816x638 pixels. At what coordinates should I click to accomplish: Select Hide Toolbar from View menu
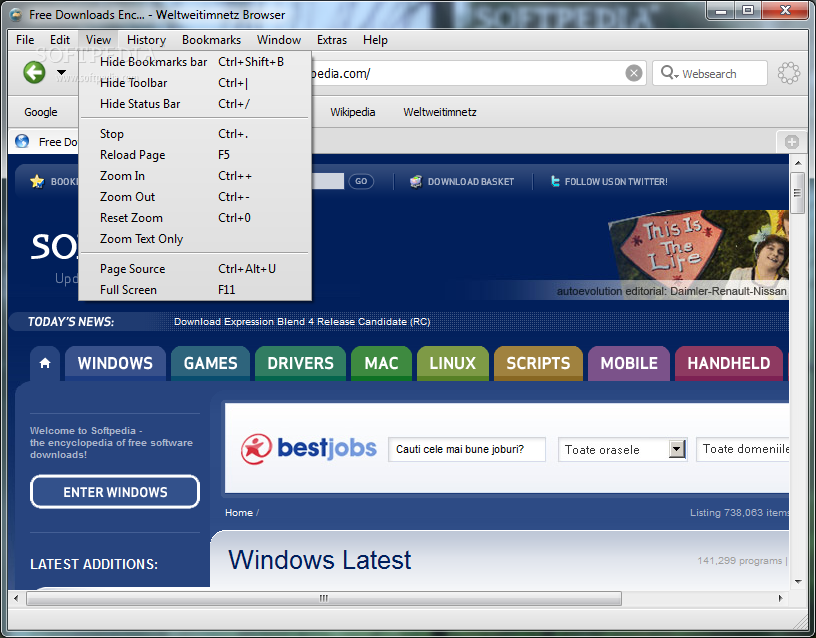pos(195,83)
